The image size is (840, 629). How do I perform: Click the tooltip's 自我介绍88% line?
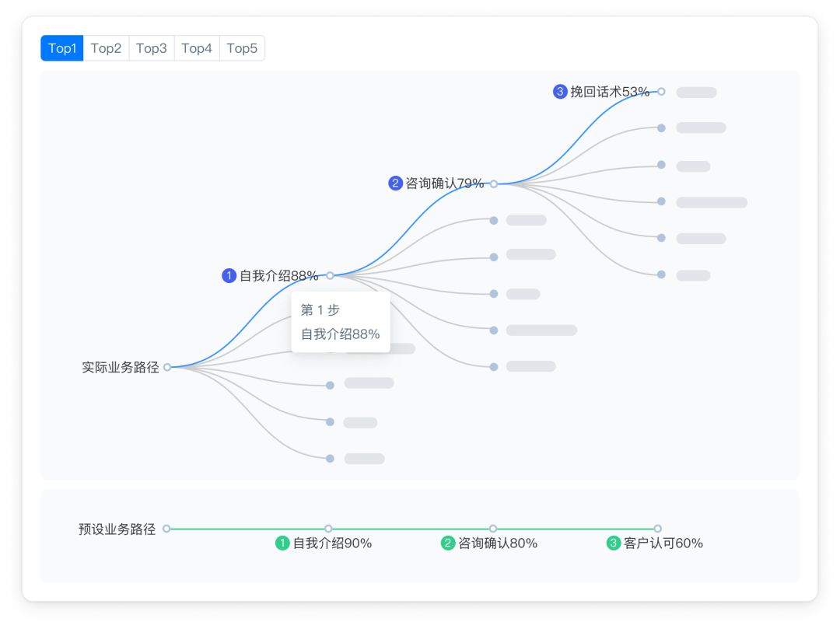click(x=341, y=334)
